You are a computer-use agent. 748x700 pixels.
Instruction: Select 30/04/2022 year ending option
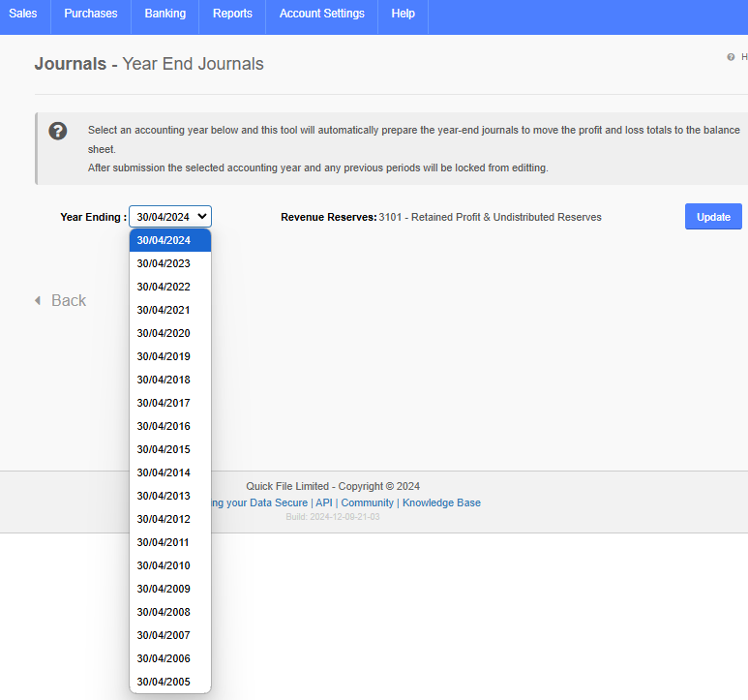pyautogui.click(x=170, y=287)
